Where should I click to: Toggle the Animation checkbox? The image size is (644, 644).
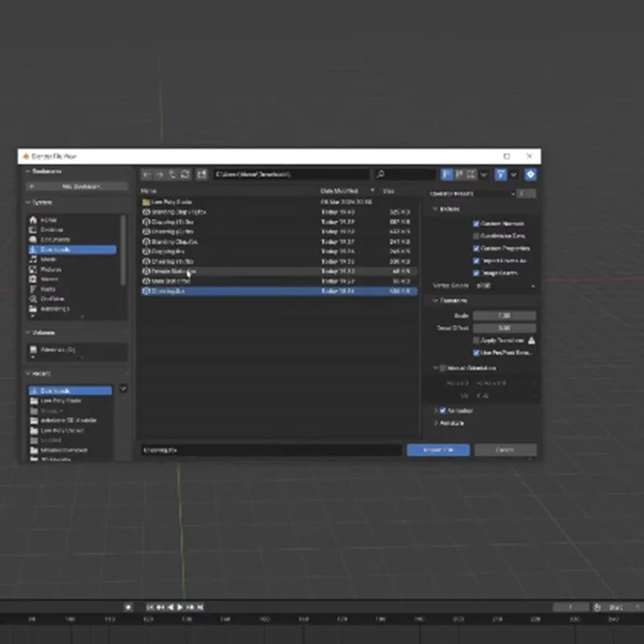coord(443,411)
